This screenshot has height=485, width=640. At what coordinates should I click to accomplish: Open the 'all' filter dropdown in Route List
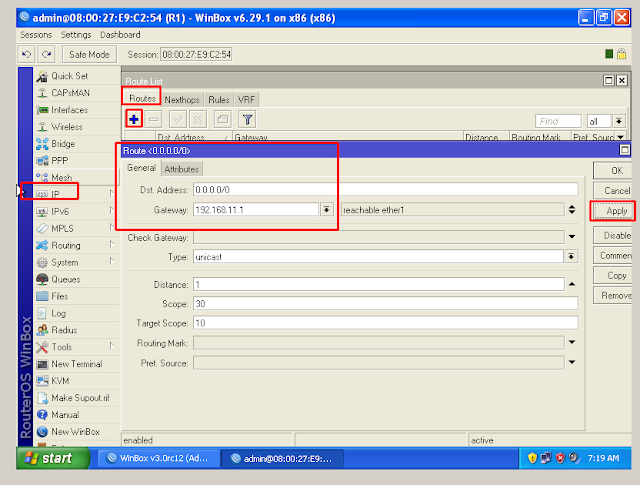[619, 121]
